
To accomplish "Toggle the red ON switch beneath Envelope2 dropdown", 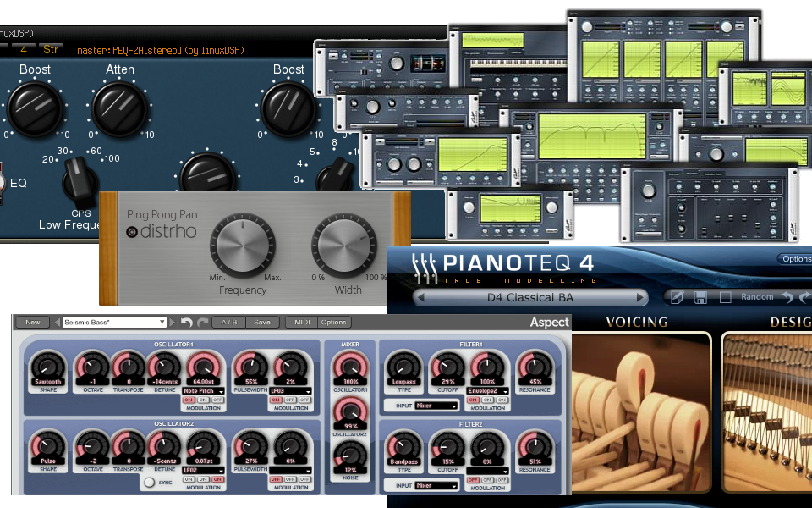I will coord(473,400).
